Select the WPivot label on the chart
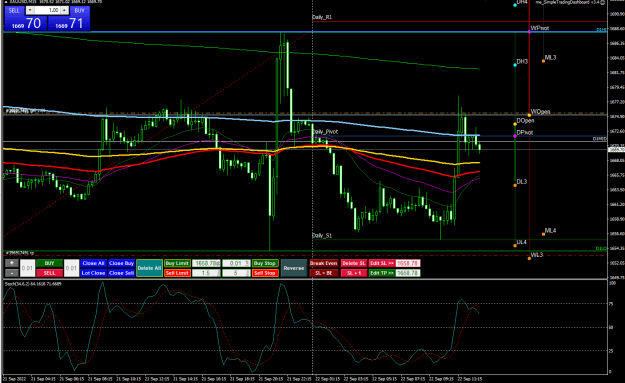Image resolution: width=625 pixels, height=383 pixels. (540, 28)
